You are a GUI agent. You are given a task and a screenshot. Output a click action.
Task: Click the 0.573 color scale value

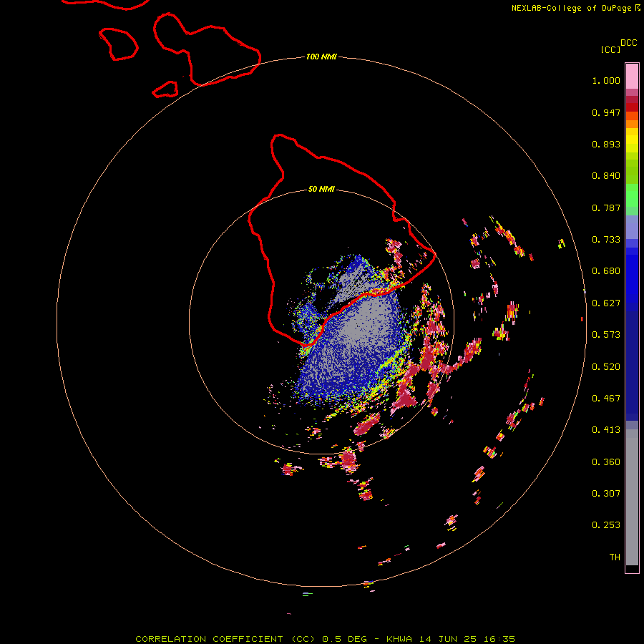606,335
